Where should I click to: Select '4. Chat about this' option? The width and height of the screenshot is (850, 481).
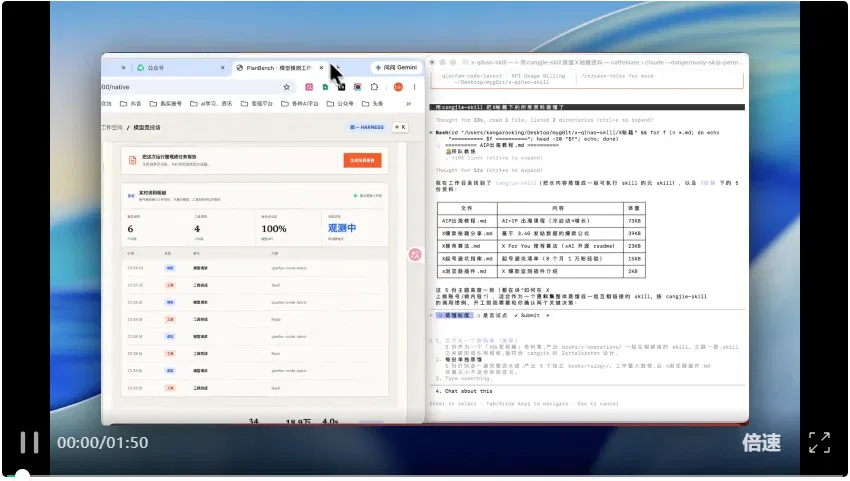click(x=464, y=391)
